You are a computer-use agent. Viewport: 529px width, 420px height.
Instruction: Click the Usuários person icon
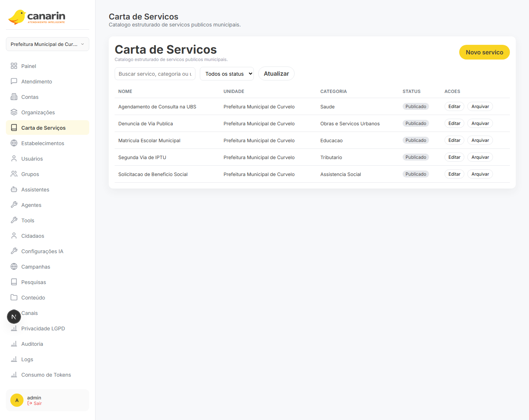click(x=14, y=158)
